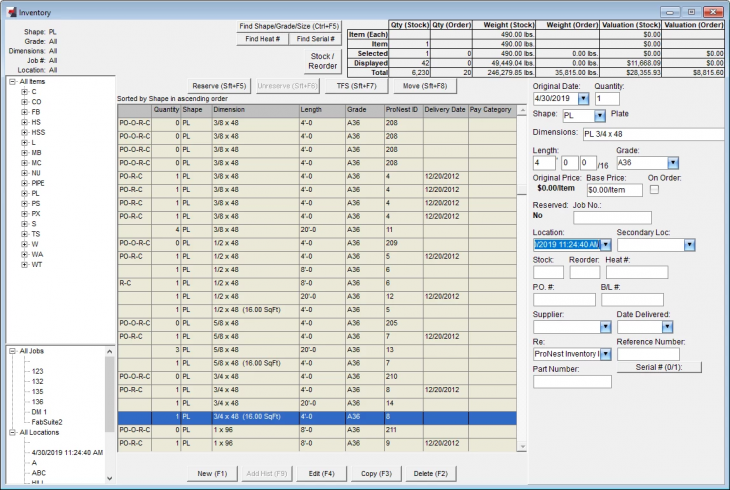Viewport: 730px width, 490px height.
Task: Click the Heat # input field
Action: tap(637, 272)
